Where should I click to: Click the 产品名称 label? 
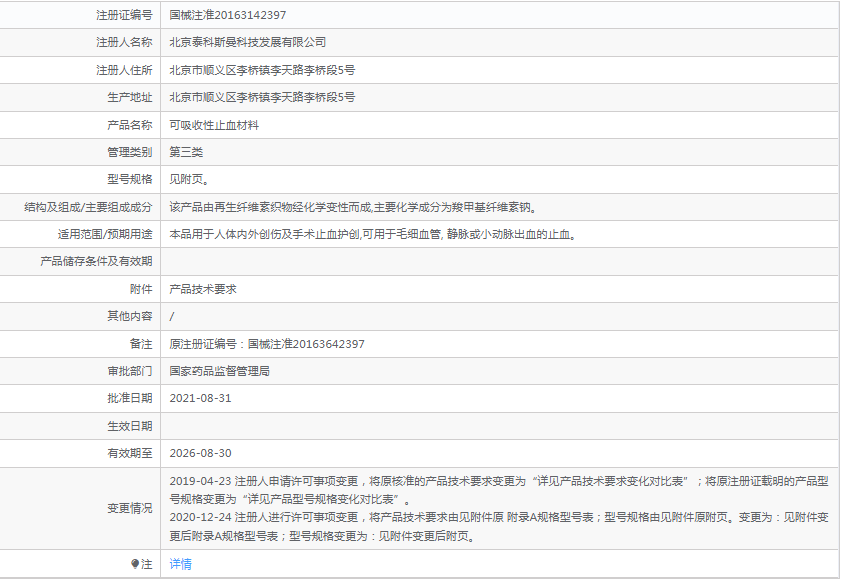[130, 125]
